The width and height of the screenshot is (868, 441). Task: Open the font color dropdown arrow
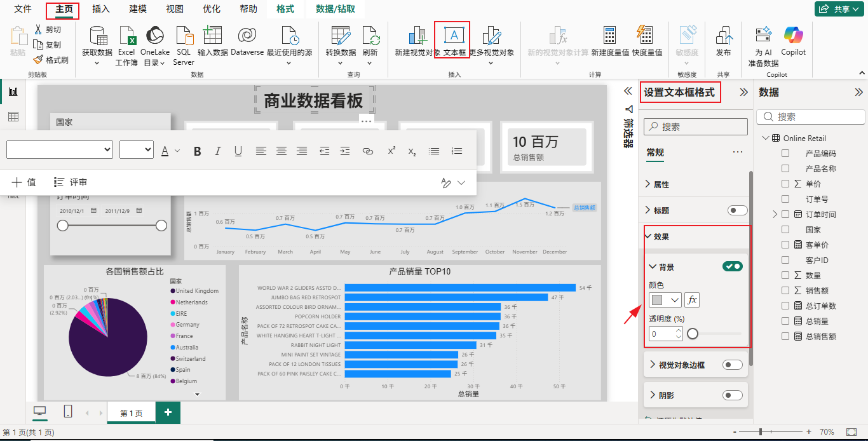[177, 151]
